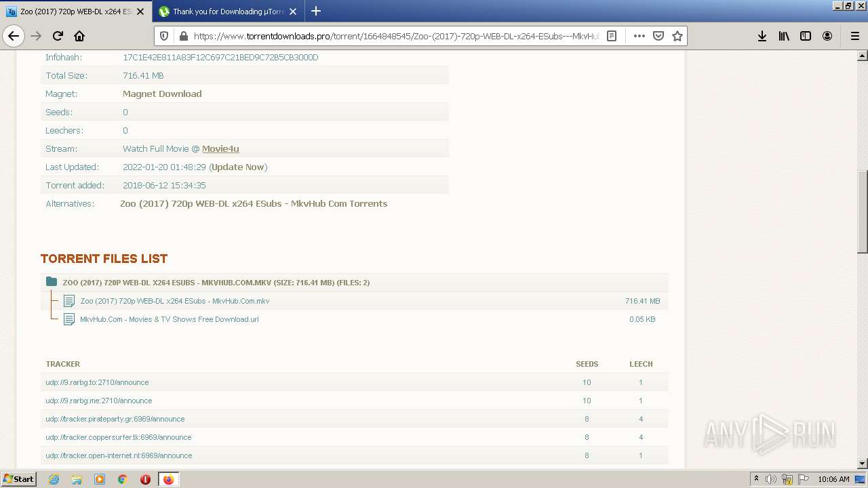The height and width of the screenshot is (488, 868).
Task: Open volume control in system tray
Action: [771, 479]
